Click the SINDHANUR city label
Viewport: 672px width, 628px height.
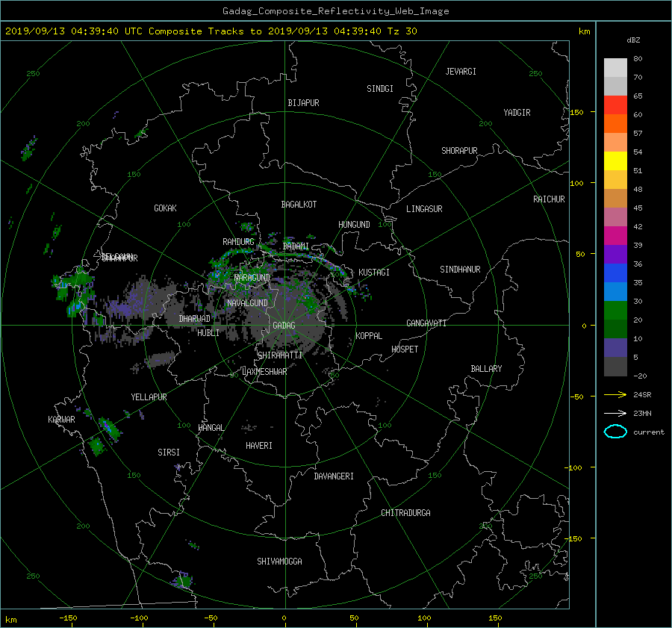(x=460, y=270)
